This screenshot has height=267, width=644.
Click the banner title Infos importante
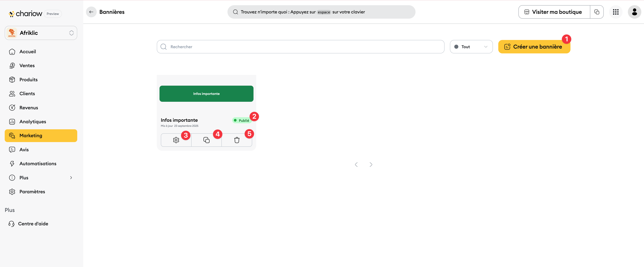[x=179, y=120]
